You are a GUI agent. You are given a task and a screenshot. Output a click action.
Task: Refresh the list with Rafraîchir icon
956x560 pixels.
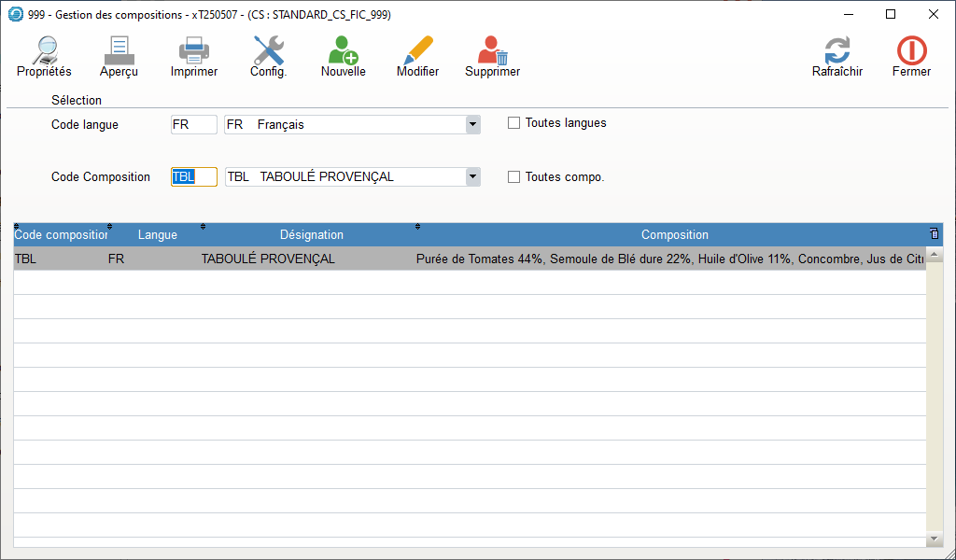click(x=836, y=50)
